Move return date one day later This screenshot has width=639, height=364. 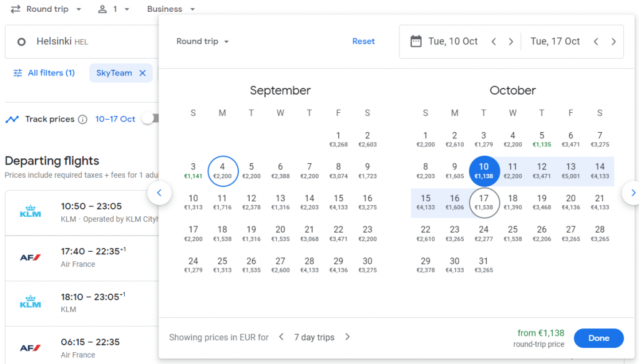tap(613, 42)
